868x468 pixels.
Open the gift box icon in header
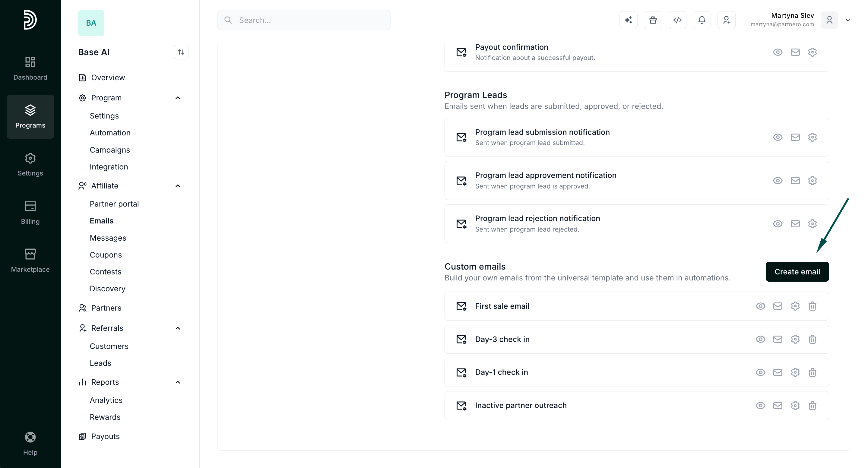(x=653, y=20)
